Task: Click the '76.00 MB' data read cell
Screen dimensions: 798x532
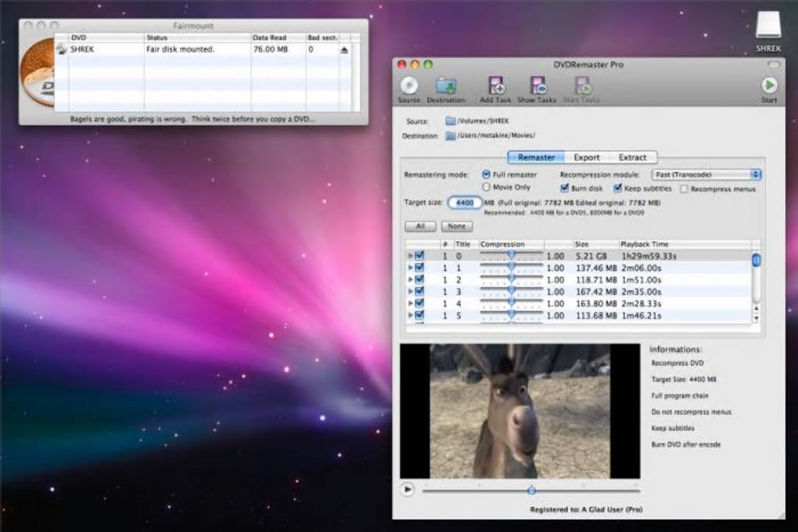Action: (x=271, y=49)
